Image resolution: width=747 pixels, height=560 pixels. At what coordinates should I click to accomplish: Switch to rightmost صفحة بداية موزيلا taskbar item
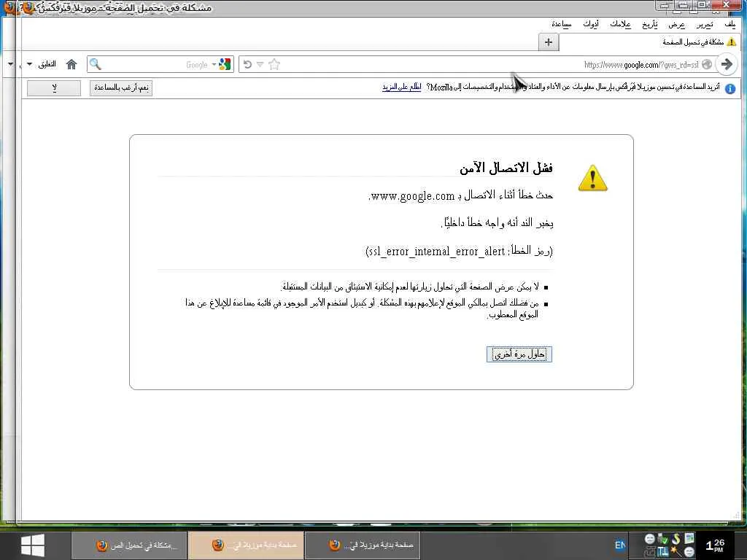tap(363, 545)
